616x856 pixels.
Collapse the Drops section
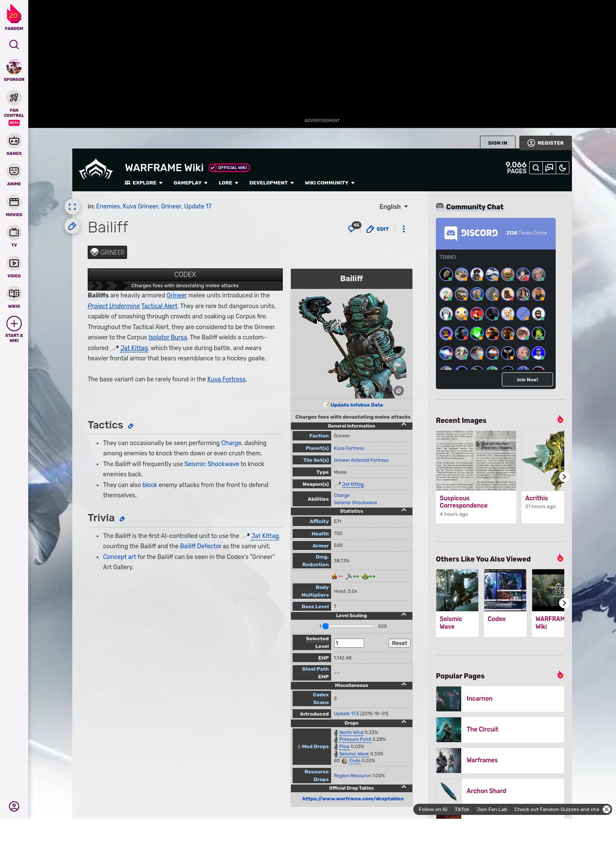tap(404, 722)
